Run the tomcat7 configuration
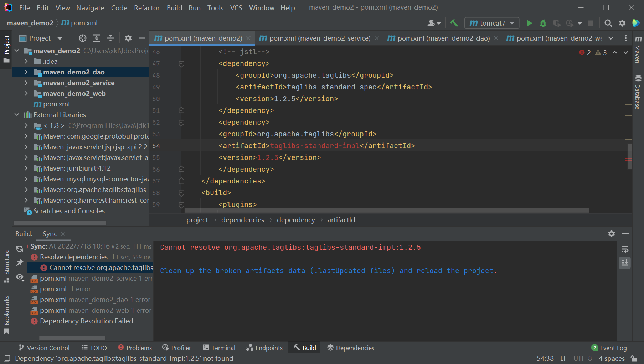The height and width of the screenshot is (364, 644). (x=529, y=23)
